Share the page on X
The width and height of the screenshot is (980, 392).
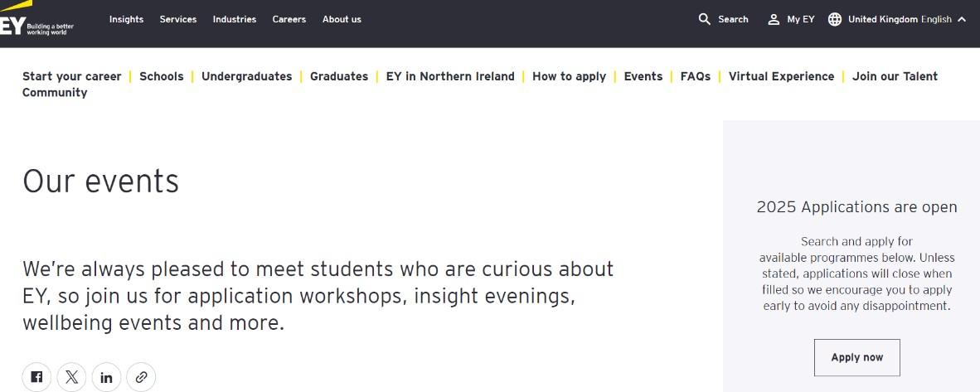click(72, 377)
